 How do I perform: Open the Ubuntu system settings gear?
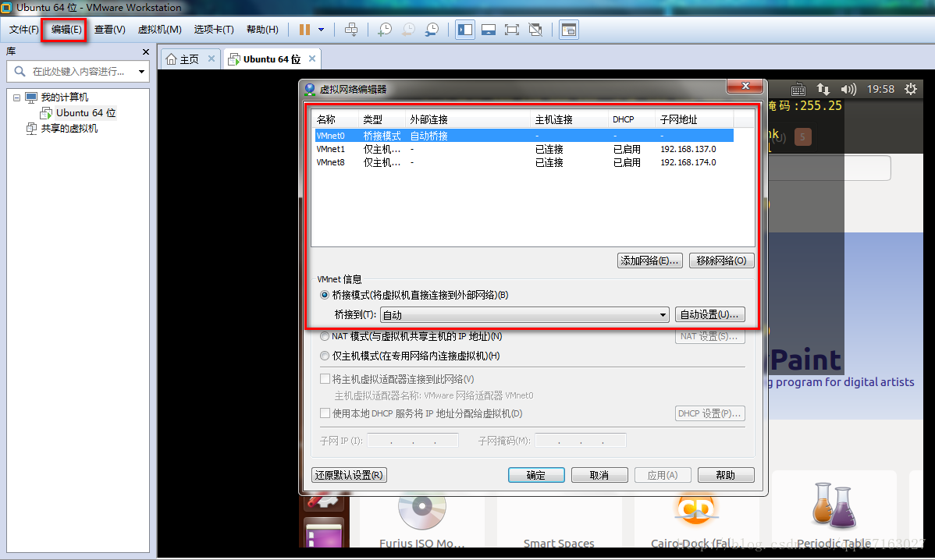click(911, 90)
